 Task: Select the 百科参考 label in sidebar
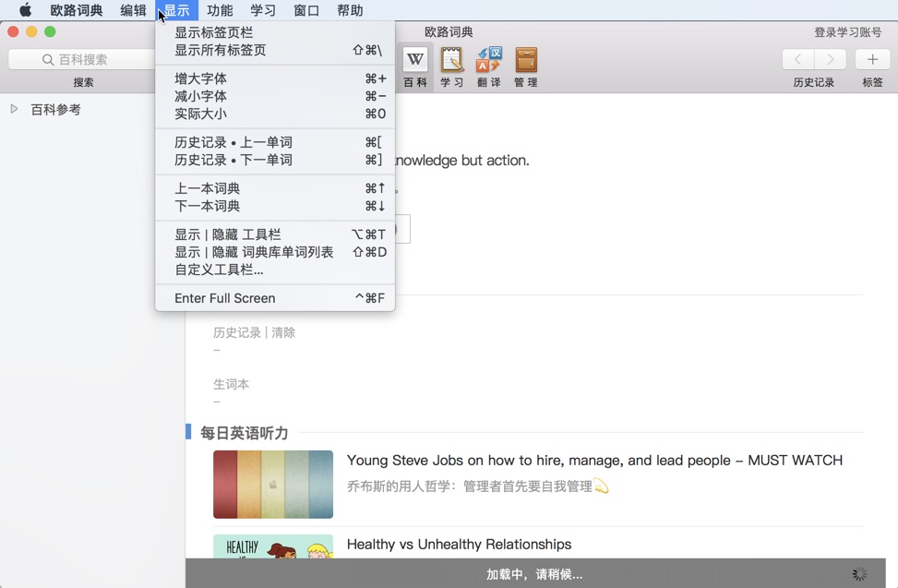[x=55, y=109]
